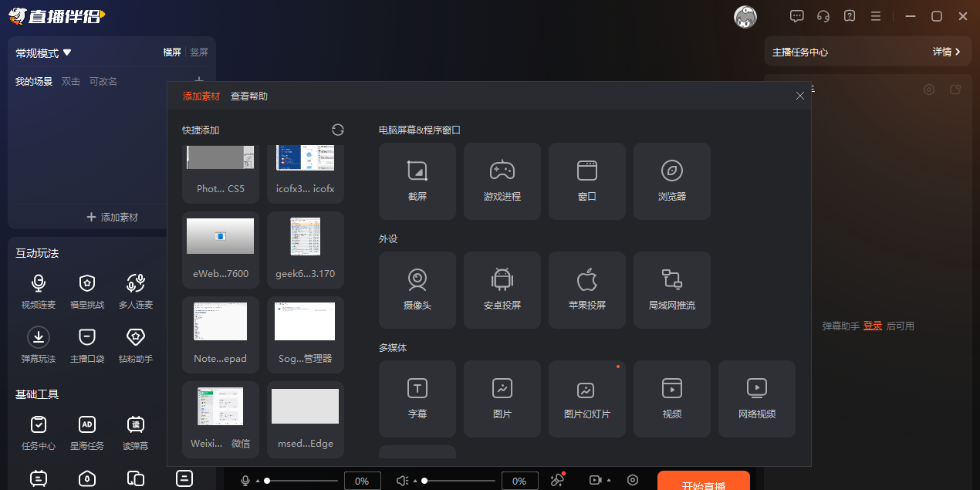Image resolution: width=980 pixels, height=490 pixels.
Task: Open the camera settings icon in bottom bar
Action: click(595, 480)
